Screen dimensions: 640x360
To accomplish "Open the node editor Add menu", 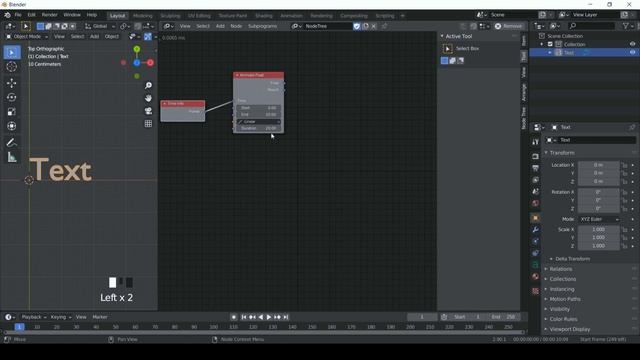I will click(220, 26).
